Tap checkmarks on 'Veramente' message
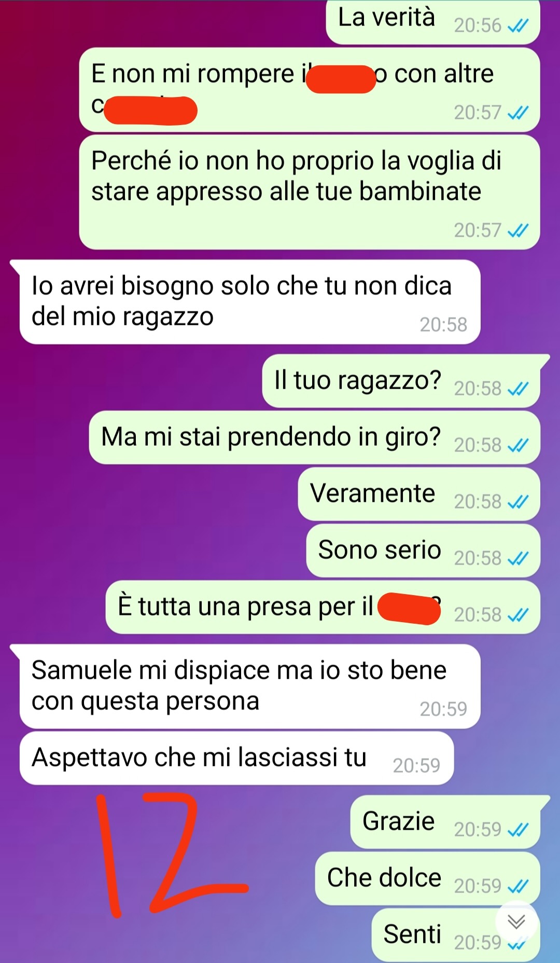Viewport: 560px width, 963px height. coord(518,502)
